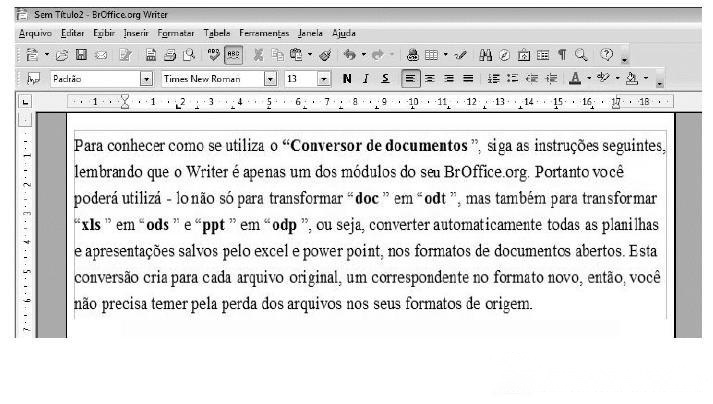
Task: Show Draw functions with the pencil icon
Action: click(460, 55)
